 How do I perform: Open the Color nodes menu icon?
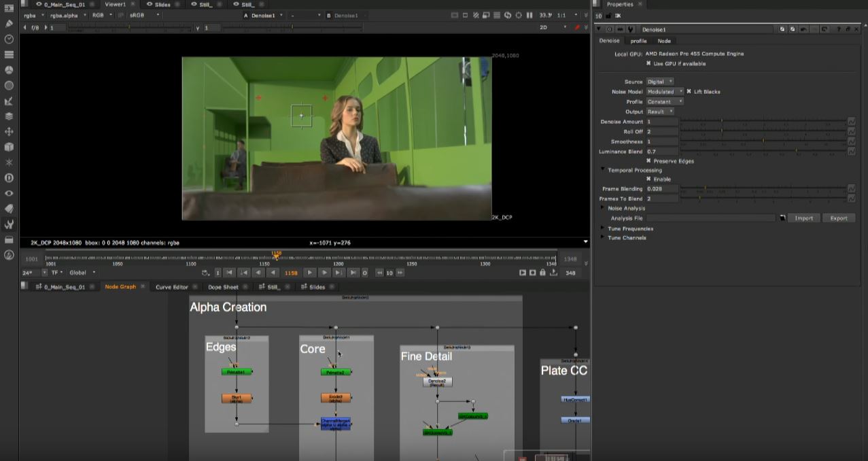pos(9,70)
